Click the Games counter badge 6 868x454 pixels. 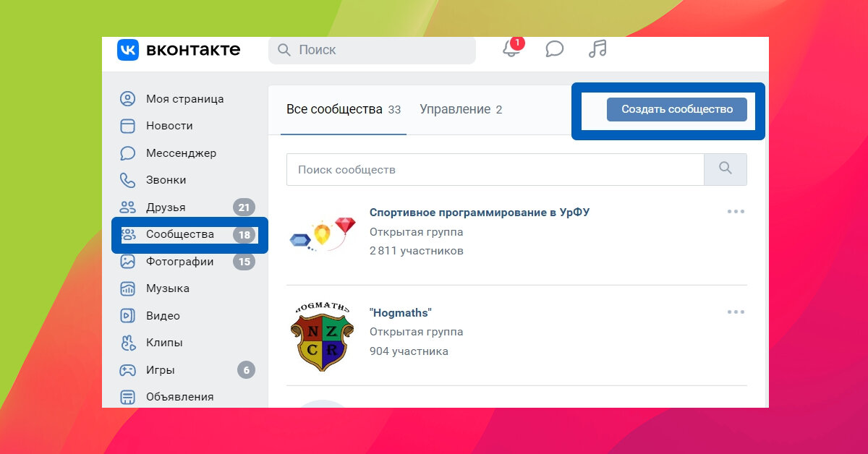(x=246, y=370)
